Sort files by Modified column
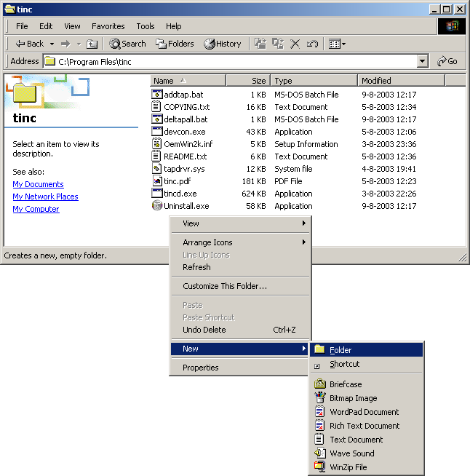This screenshot has height=476, width=470. click(x=401, y=81)
